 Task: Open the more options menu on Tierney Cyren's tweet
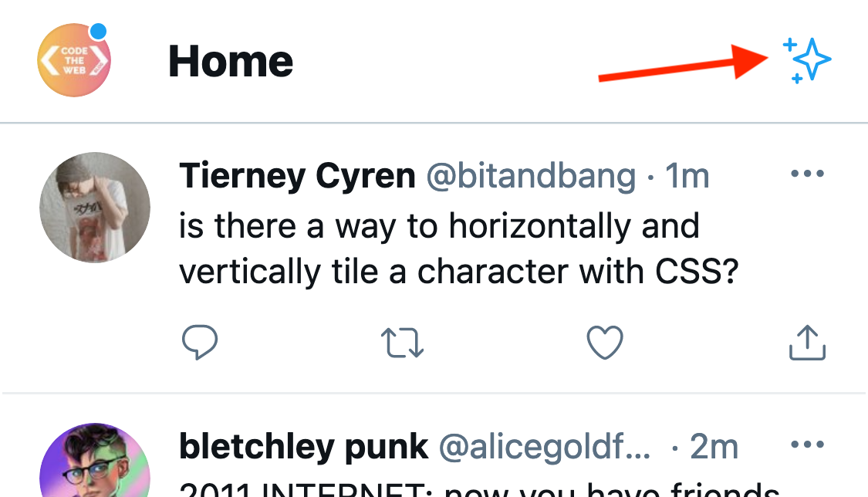pyautogui.click(x=808, y=173)
